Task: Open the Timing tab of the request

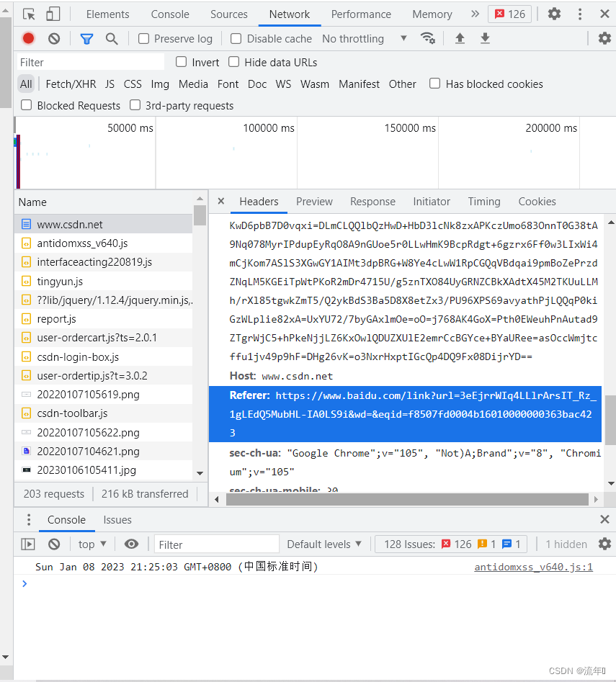Action: tap(484, 202)
